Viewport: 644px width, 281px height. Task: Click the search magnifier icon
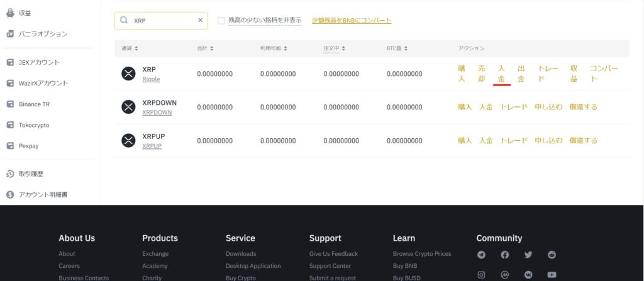[124, 20]
